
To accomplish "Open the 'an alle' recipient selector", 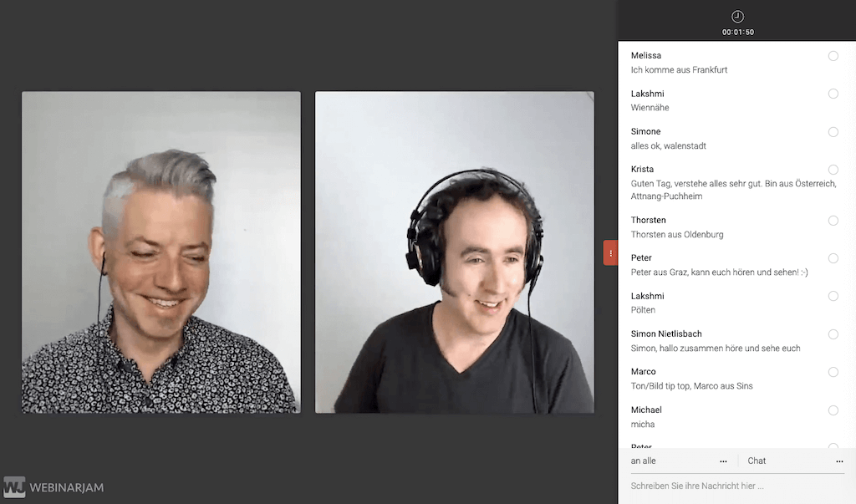I will 644,461.
